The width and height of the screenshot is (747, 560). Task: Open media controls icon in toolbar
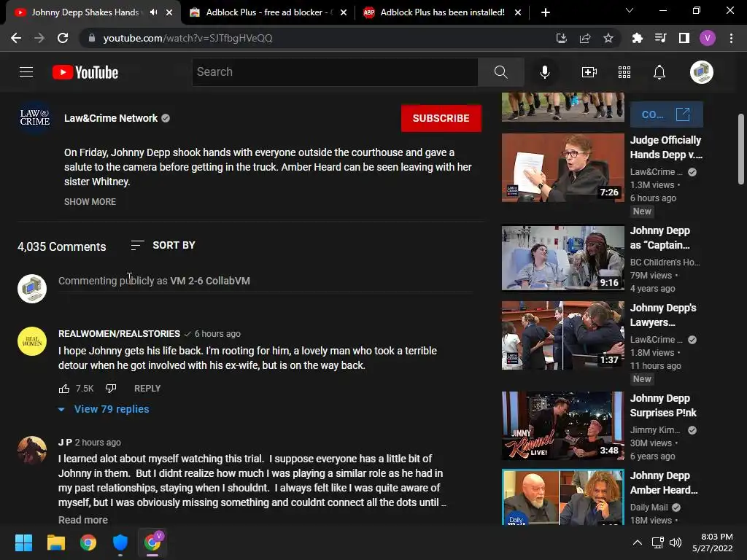pyautogui.click(x=660, y=38)
